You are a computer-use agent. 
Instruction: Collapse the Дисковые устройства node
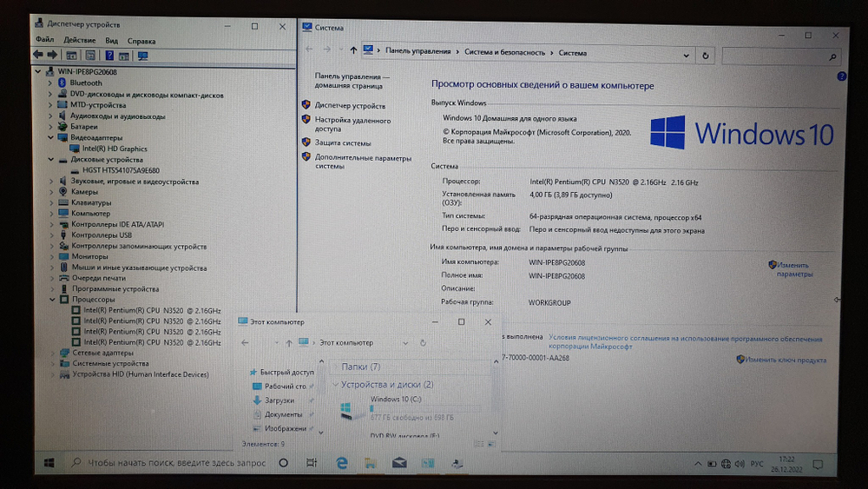(50, 160)
